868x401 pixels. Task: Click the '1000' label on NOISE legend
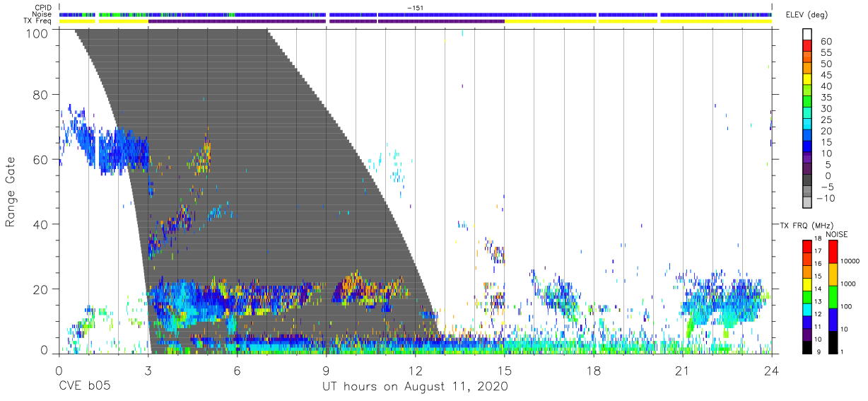pyautogui.click(x=850, y=284)
